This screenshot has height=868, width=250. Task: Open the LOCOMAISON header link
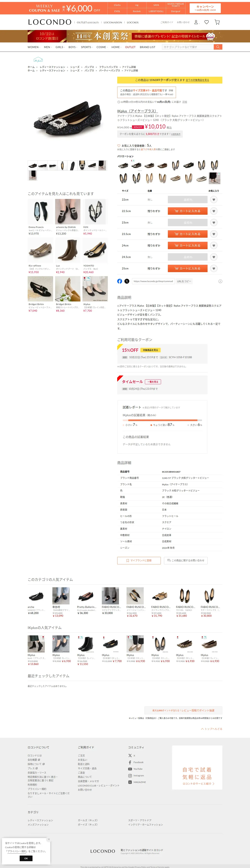113,23
